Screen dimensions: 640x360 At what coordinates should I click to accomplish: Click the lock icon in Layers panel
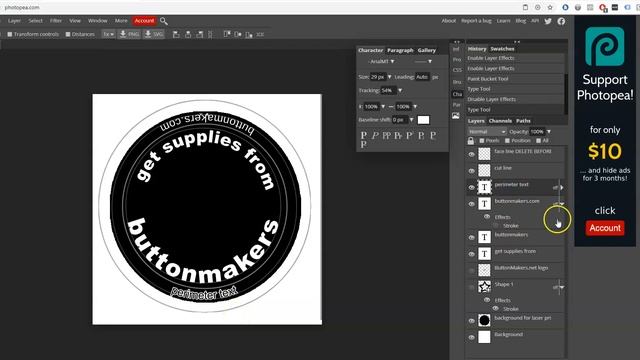click(471, 141)
